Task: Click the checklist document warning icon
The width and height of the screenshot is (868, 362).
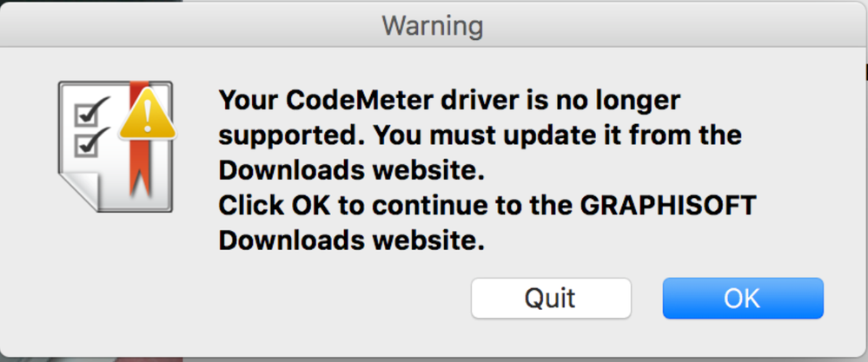Action: click(113, 144)
